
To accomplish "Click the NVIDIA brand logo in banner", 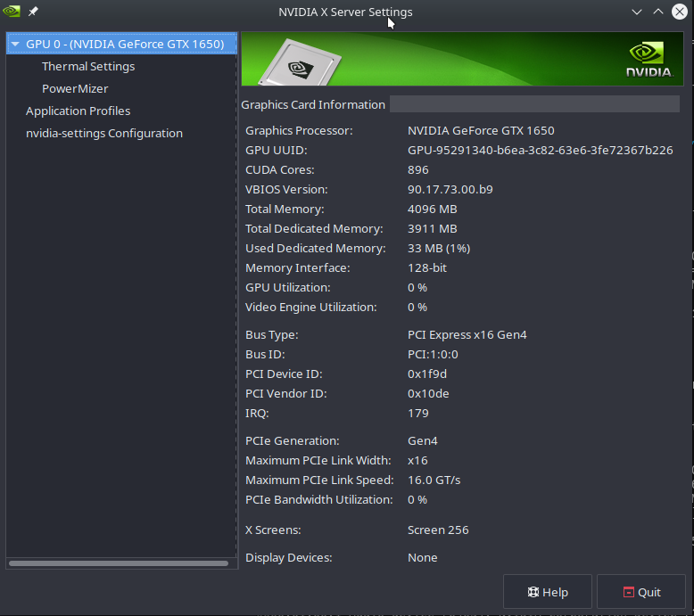I will point(649,60).
